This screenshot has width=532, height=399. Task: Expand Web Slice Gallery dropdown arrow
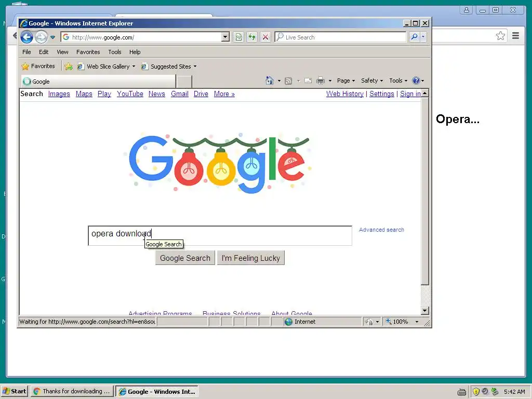(x=134, y=66)
